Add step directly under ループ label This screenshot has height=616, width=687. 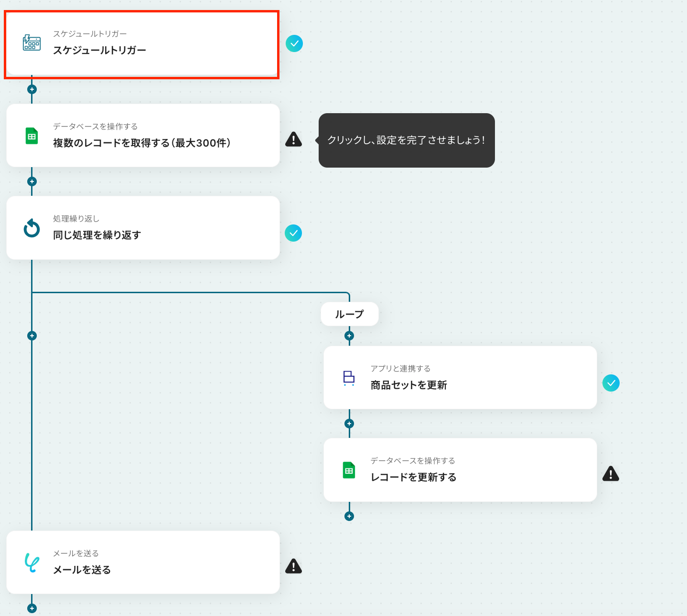[349, 336]
